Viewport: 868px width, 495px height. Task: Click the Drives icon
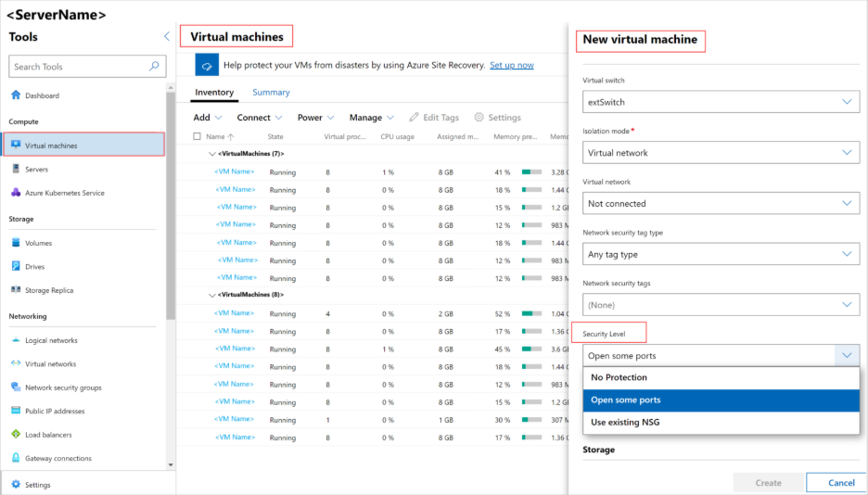[16, 266]
